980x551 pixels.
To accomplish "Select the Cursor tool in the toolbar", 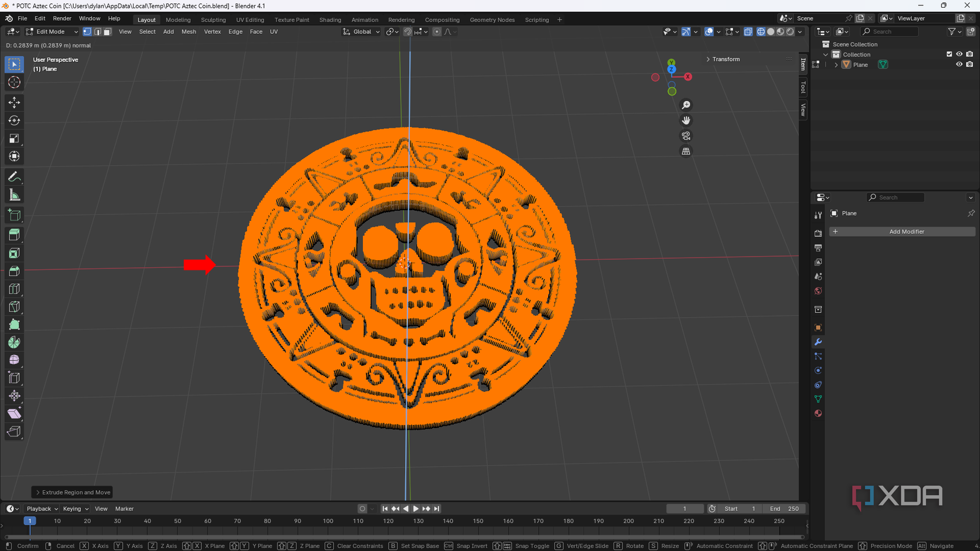I will point(14,83).
